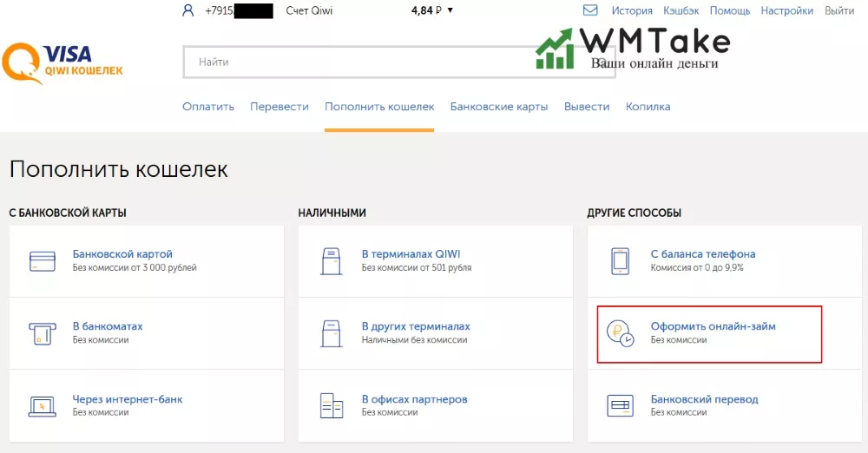Click the 4,84 ₽ balance amount

pos(426,10)
